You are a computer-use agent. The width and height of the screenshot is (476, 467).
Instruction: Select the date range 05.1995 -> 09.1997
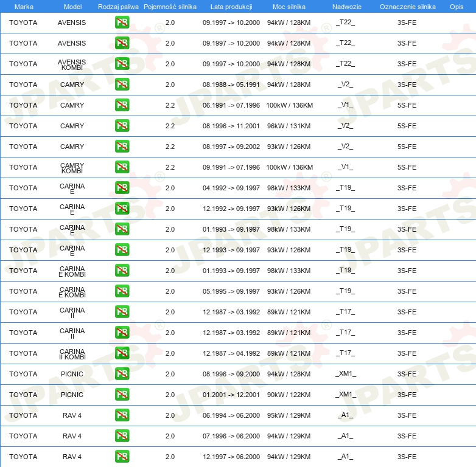coord(231,291)
